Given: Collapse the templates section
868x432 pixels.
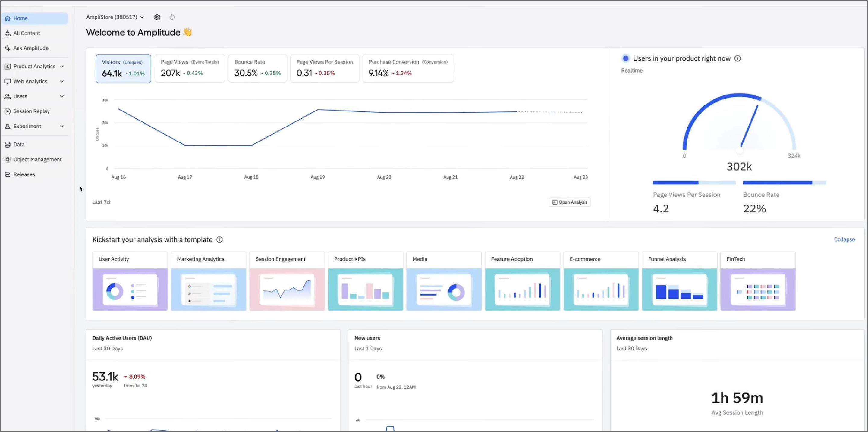Looking at the screenshot, I should pyautogui.click(x=844, y=239).
